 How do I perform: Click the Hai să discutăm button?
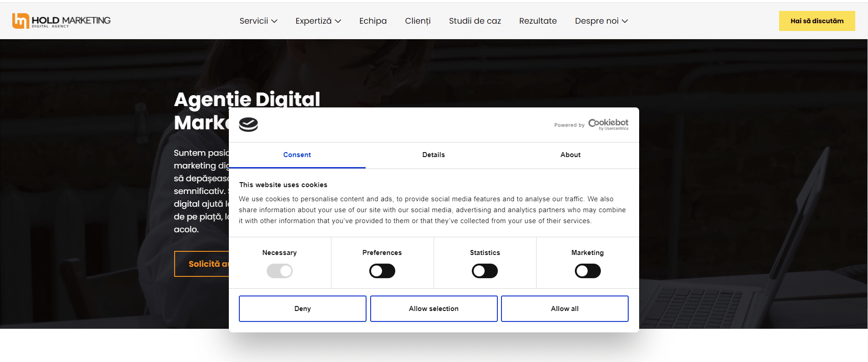pos(817,21)
